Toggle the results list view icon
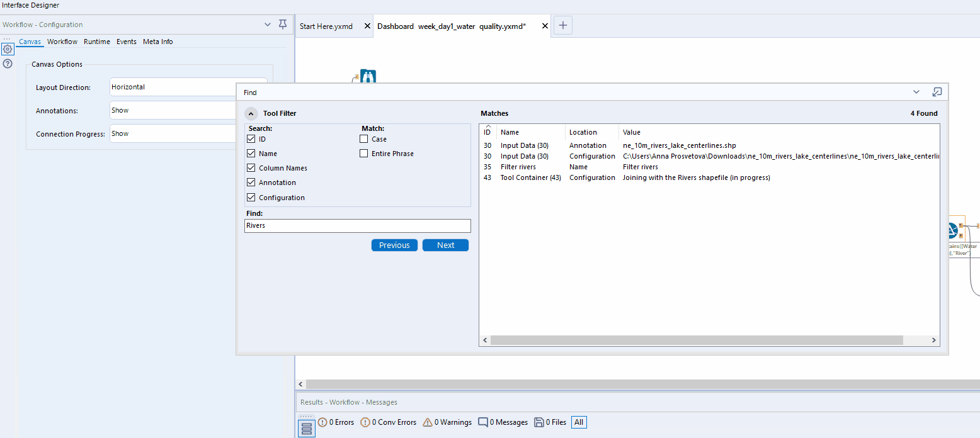 point(307,429)
